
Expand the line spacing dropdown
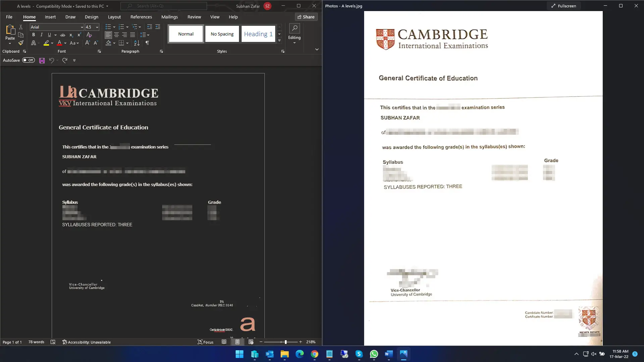pyautogui.click(x=148, y=35)
